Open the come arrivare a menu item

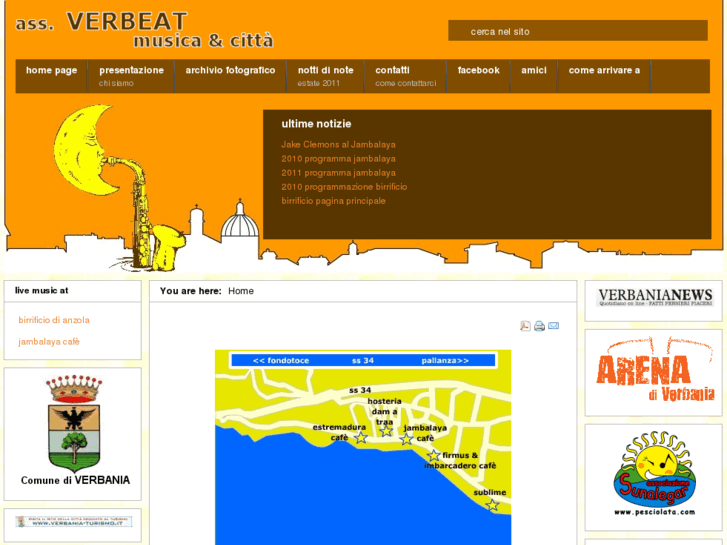click(604, 76)
